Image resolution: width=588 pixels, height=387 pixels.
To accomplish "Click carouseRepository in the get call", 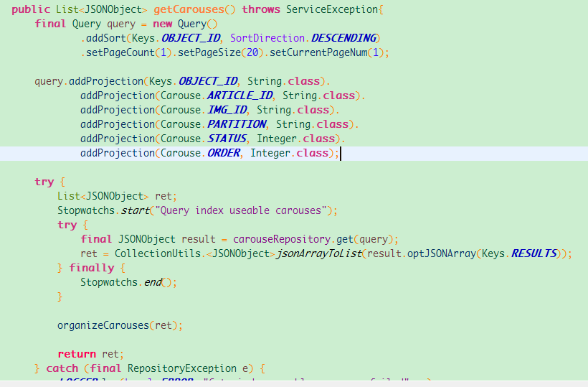I will click(x=282, y=239).
